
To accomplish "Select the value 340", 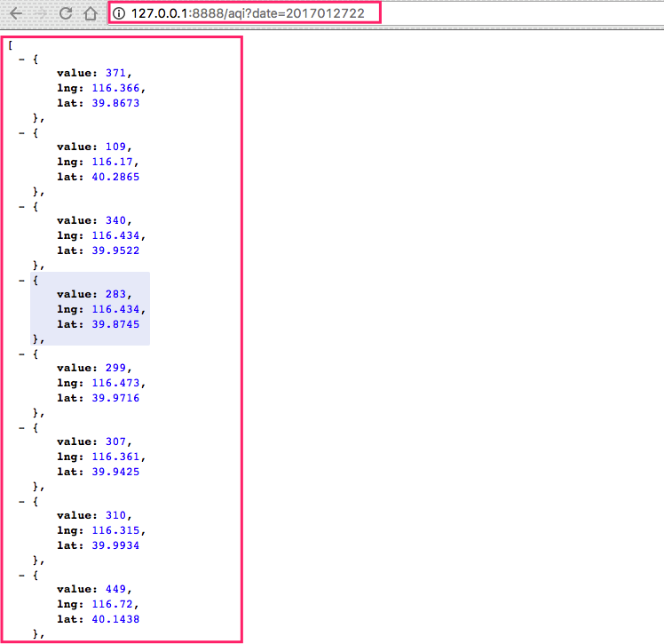I will tap(115, 220).
